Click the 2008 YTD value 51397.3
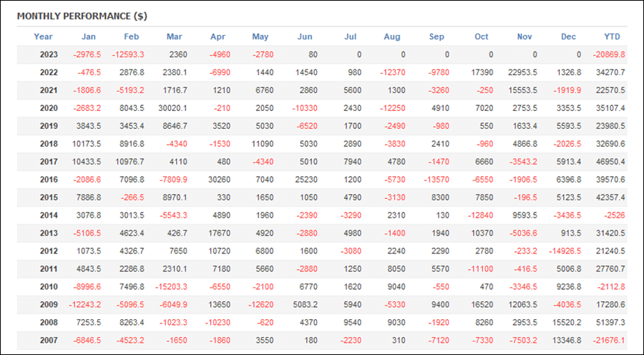Viewport: 644px width, 355px height. click(x=610, y=323)
